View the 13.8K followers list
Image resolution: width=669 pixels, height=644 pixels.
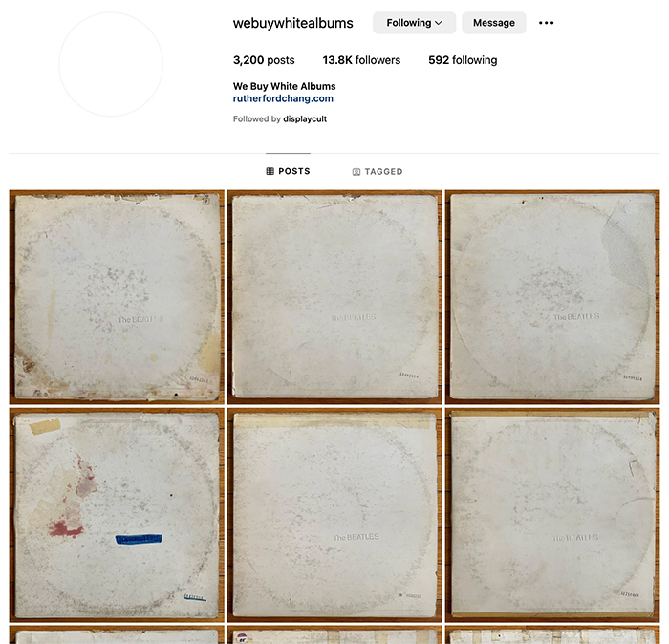(x=361, y=60)
